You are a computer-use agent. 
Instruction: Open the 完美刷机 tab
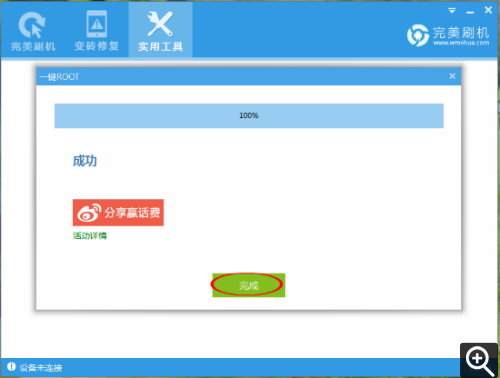click(x=33, y=31)
